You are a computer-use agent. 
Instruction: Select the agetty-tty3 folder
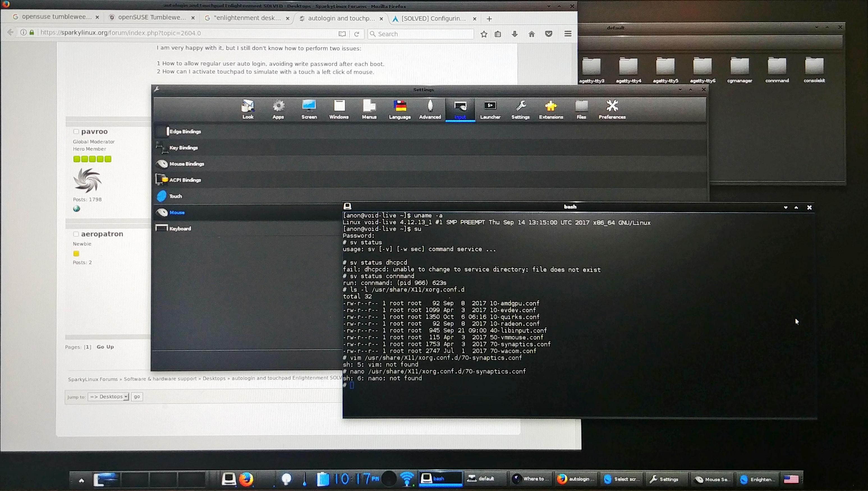pos(591,70)
